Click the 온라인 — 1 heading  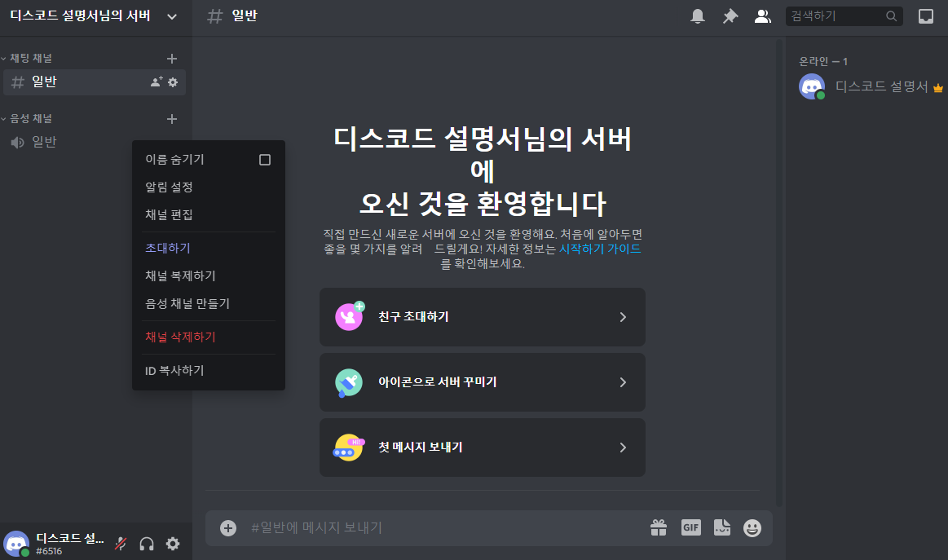pos(822,62)
